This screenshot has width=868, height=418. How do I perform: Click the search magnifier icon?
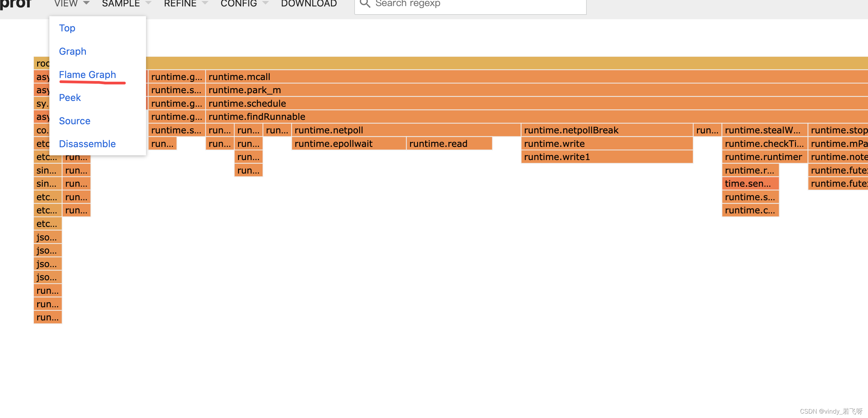tap(365, 3)
